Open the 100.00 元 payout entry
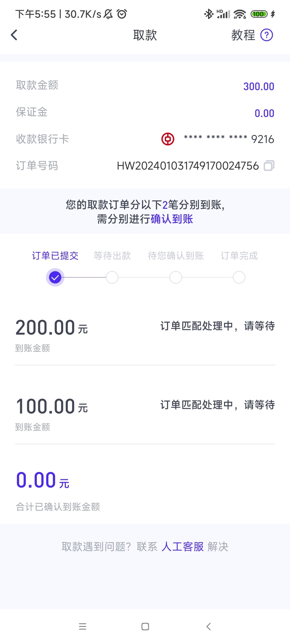290x644 pixels. tap(145, 413)
